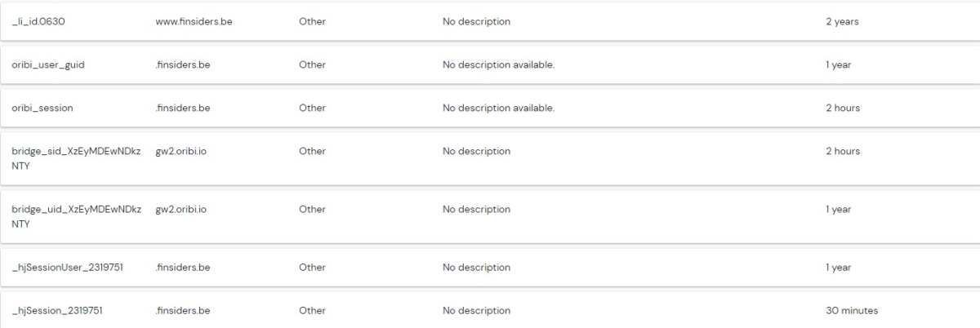Viewport: 980px width, 328px height.
Task: Click "2 hours" duration in bridge_sid row
Action: pyautogui.click(x=843, y=151)
